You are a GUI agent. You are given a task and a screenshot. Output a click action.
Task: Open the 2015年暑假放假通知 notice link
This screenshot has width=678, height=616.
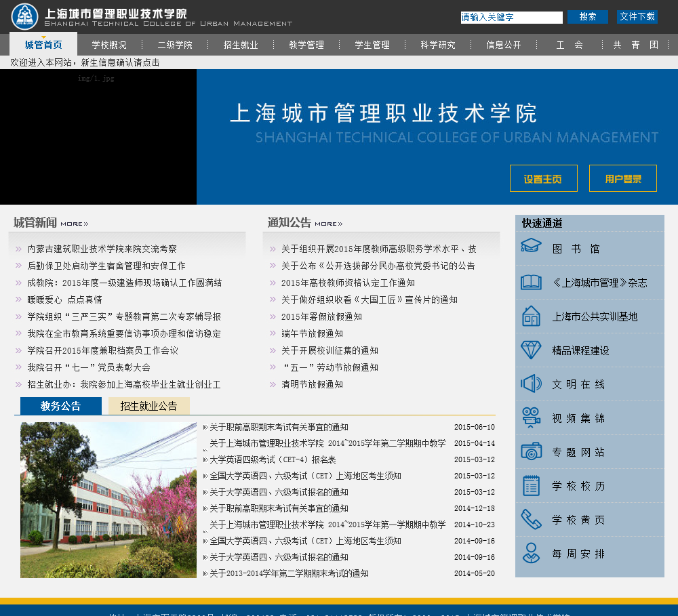[x=321, y=316]
